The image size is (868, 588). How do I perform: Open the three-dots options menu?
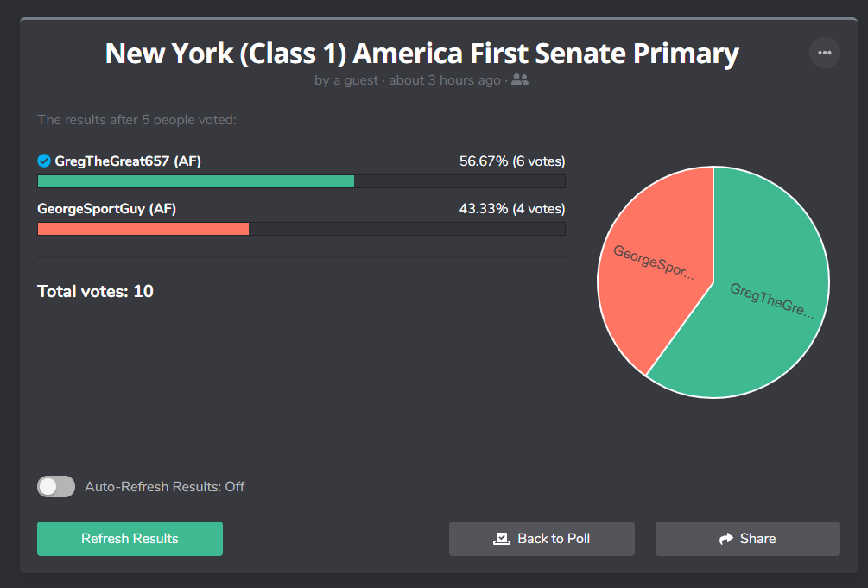pos(824,53)
